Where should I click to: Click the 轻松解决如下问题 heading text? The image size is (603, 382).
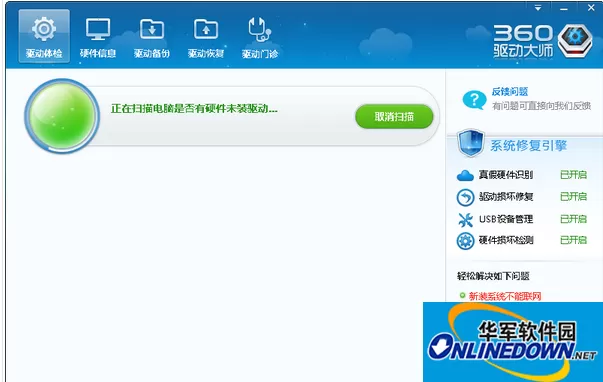click(x=493, y=276)
